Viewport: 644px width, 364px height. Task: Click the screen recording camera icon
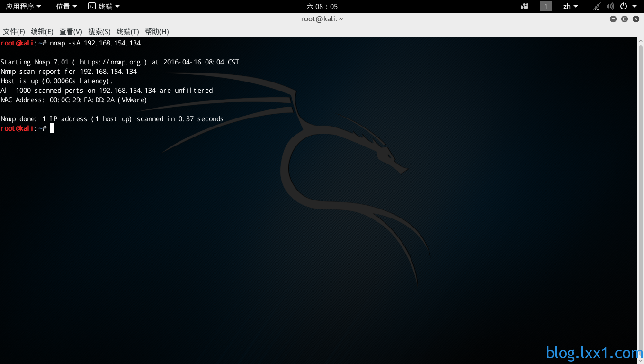pyautogui.click(x=525, y=6)
